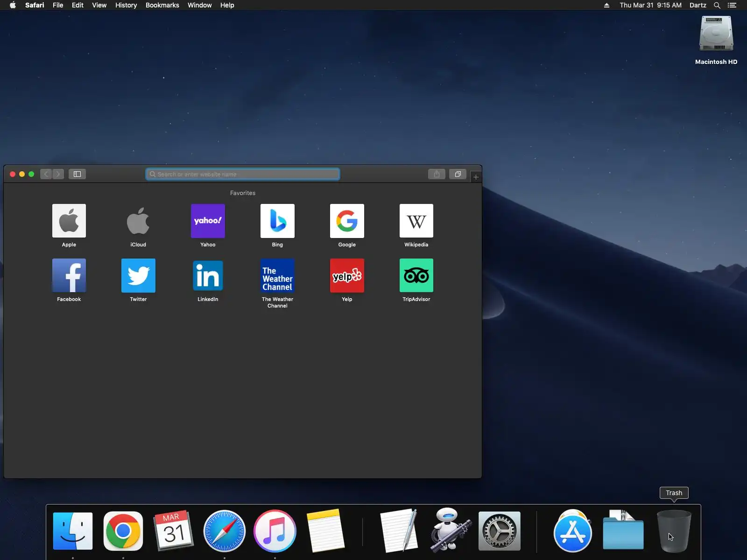This screenshot has height=560, width=747.
Task: Open the Twitter favorite
Action: pos(138,275)
